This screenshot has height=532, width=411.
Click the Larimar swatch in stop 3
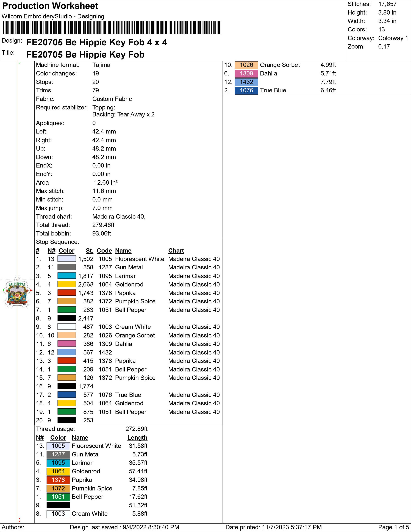(66, 276)
